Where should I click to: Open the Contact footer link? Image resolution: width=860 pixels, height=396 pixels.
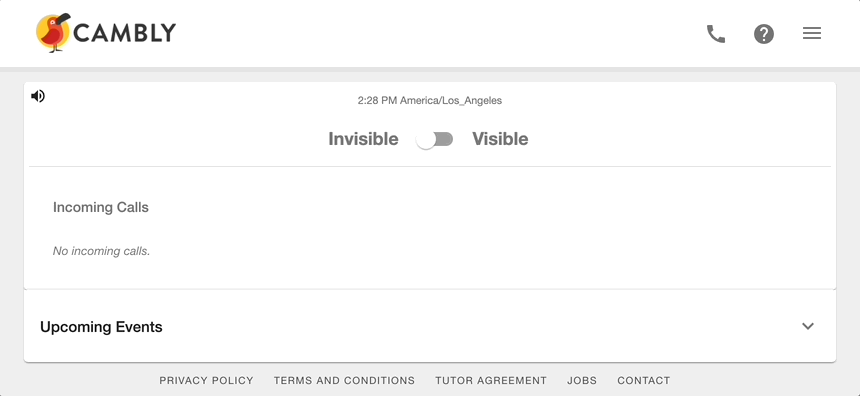(644, 380)
